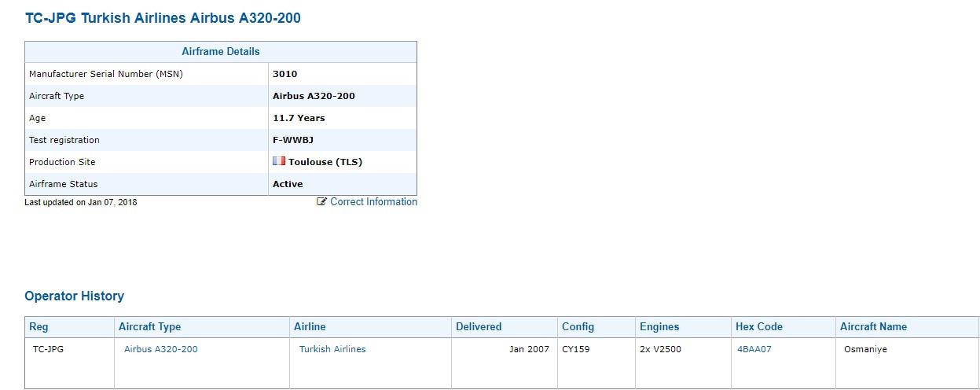
Task: Select the Airbus A320-200 value in Airframe Details
Action: tap(314, 96)
